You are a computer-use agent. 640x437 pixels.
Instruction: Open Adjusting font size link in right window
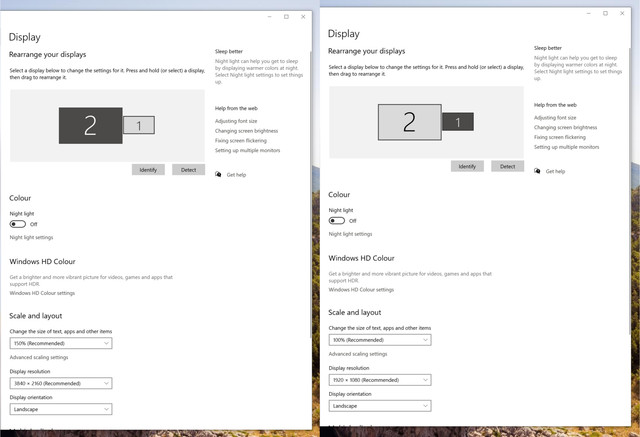click(x=555, y=118)
